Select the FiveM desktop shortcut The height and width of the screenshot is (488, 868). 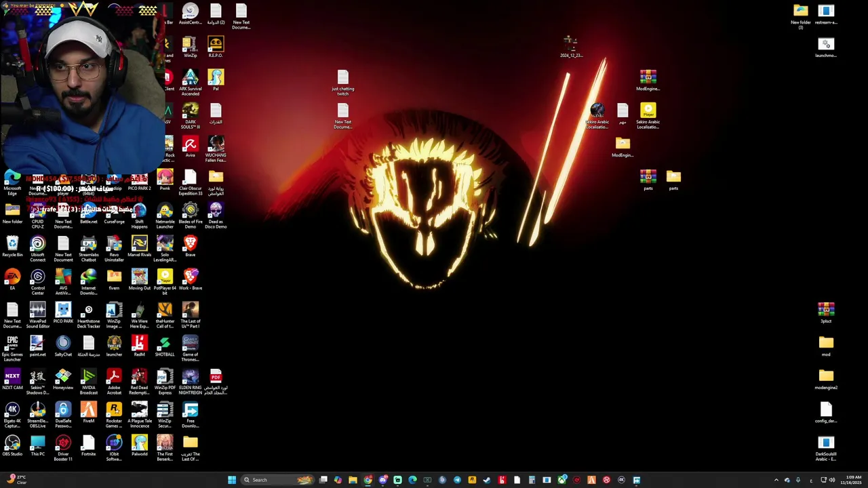89,412
